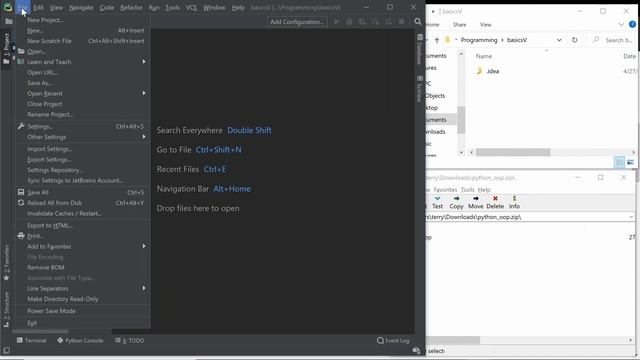Open the View tab in Explorer

pyautogui.click(x=485, y=24)
